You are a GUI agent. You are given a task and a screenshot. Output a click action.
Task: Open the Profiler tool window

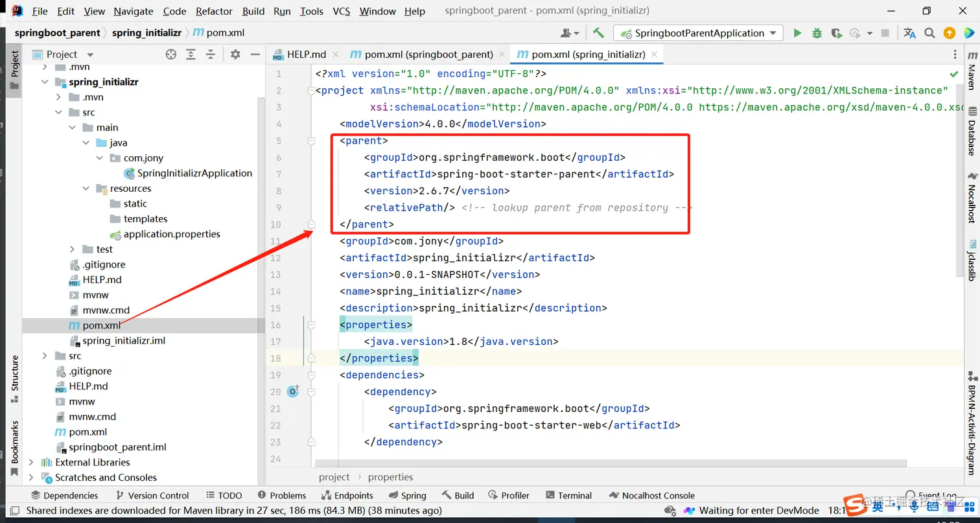(509, 496)
